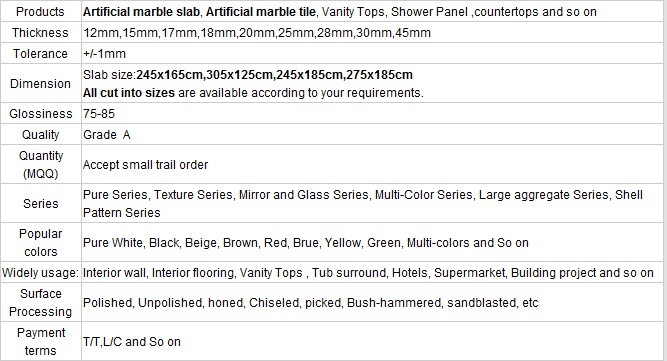Select the Glossiness 75-85 value
The image size is (667, 361).
99,114
